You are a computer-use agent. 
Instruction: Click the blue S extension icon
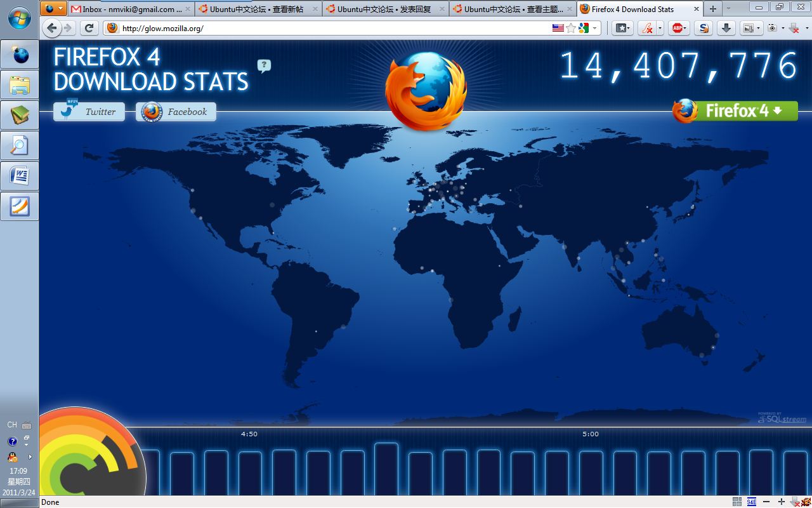coord(703,28)
